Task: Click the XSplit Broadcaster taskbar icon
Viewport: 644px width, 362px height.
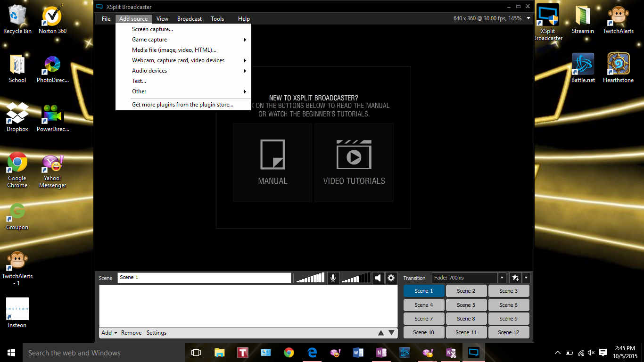Action: (x=474, y=352)
